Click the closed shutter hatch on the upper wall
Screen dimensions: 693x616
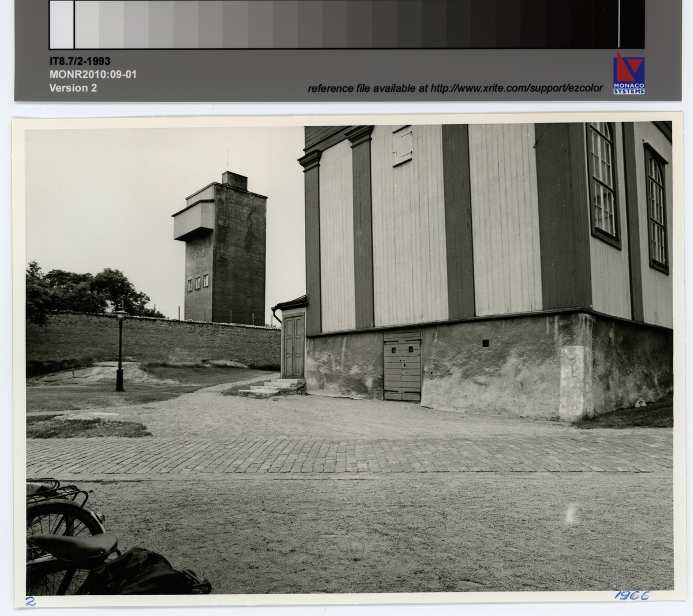click(x=402, y=146)
